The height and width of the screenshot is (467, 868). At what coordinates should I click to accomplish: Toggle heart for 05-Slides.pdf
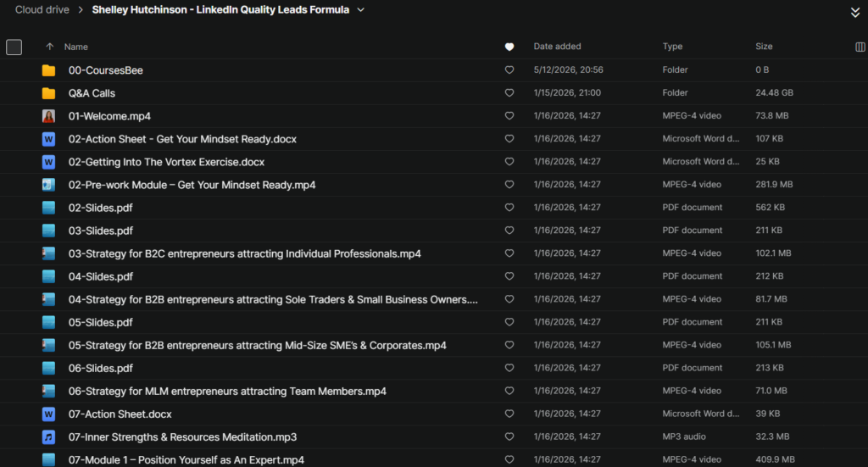(509, 321)
